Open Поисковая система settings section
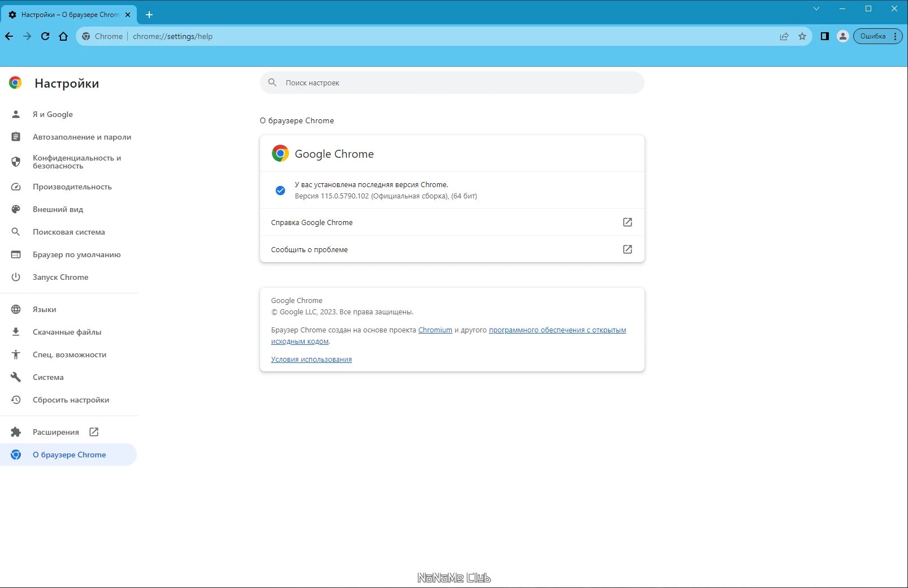This screenshot has height=588, width=908. pyautogui.click(x=69, y=232)
